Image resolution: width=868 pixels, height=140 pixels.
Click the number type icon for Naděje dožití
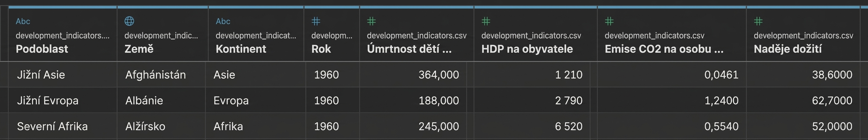(758, 21)
